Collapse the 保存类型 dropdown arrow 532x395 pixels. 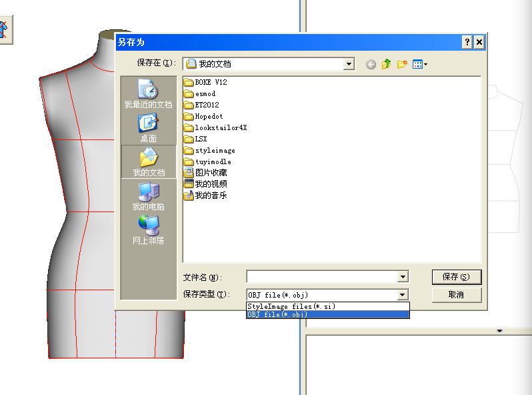[x=403, y=294]
